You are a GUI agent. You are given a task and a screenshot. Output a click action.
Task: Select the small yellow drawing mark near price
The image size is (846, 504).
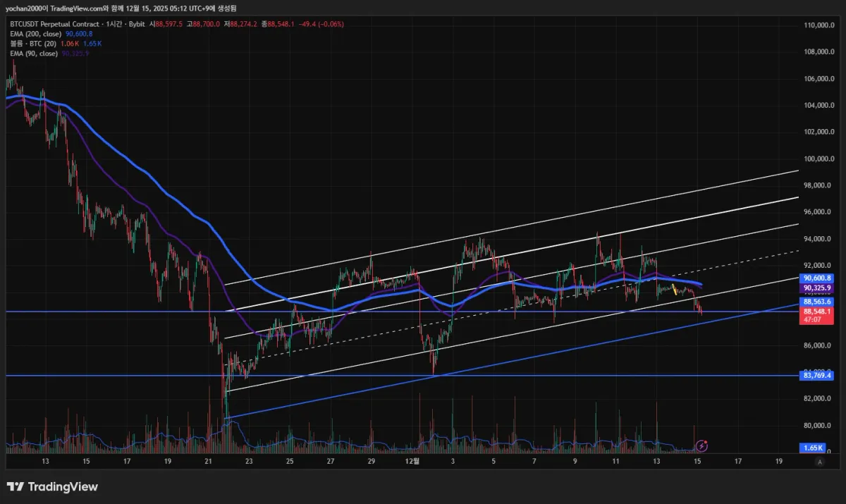pos(674,288)
